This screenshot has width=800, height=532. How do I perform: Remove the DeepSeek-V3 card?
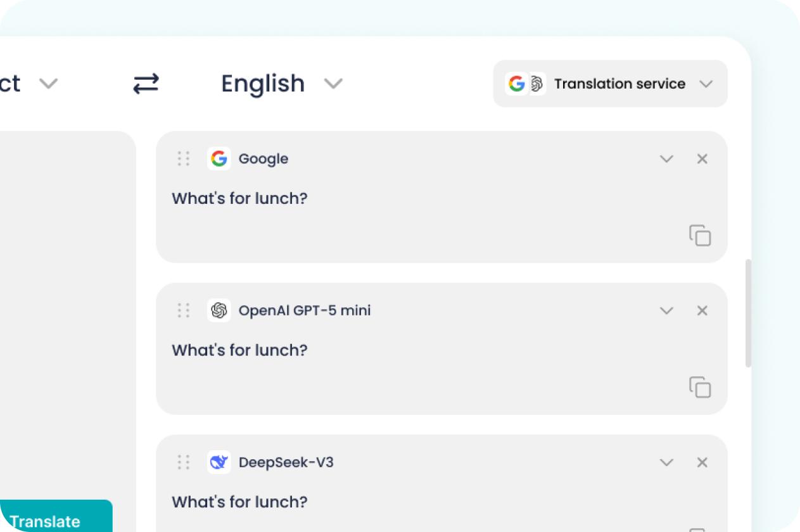(x=702, y=462)
